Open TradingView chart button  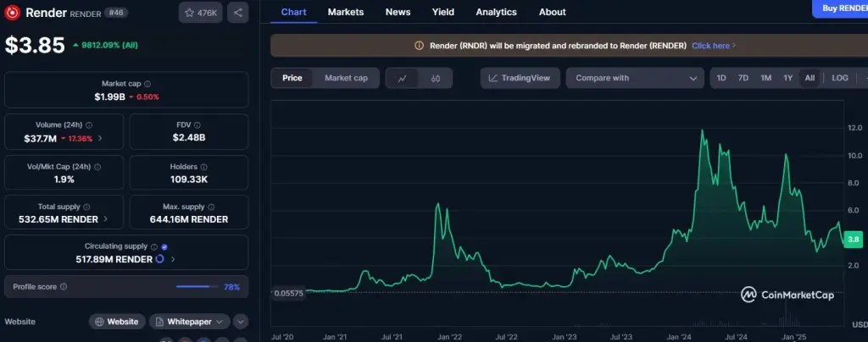point(520,79)
